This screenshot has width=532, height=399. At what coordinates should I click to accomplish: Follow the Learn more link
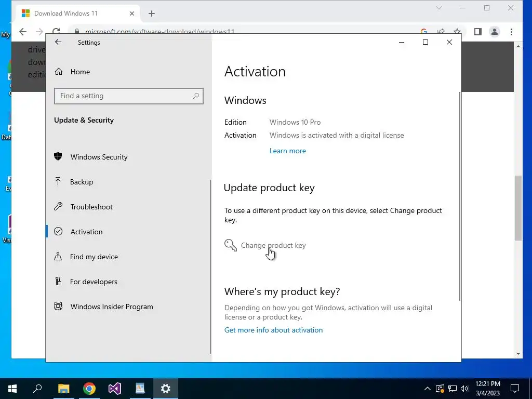[288, 151]
